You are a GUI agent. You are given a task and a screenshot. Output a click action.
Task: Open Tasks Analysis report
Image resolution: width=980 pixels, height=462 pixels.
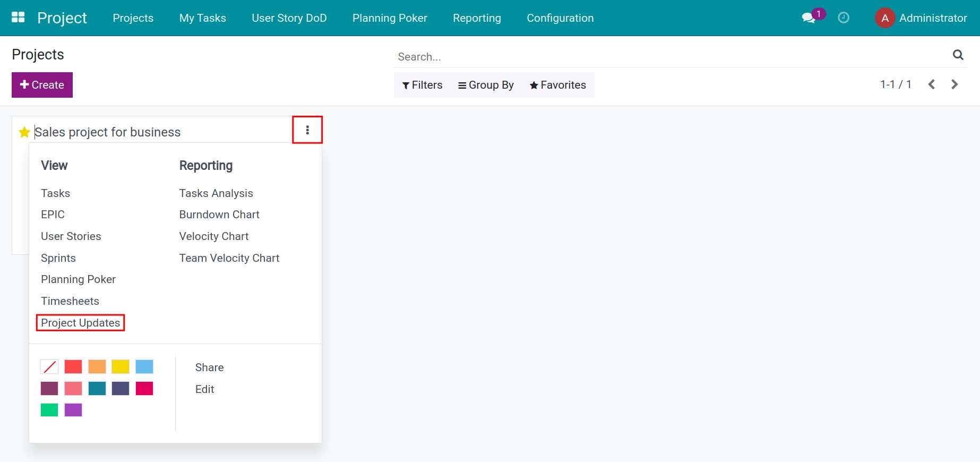pyautogui.click(x=216, y=193)
